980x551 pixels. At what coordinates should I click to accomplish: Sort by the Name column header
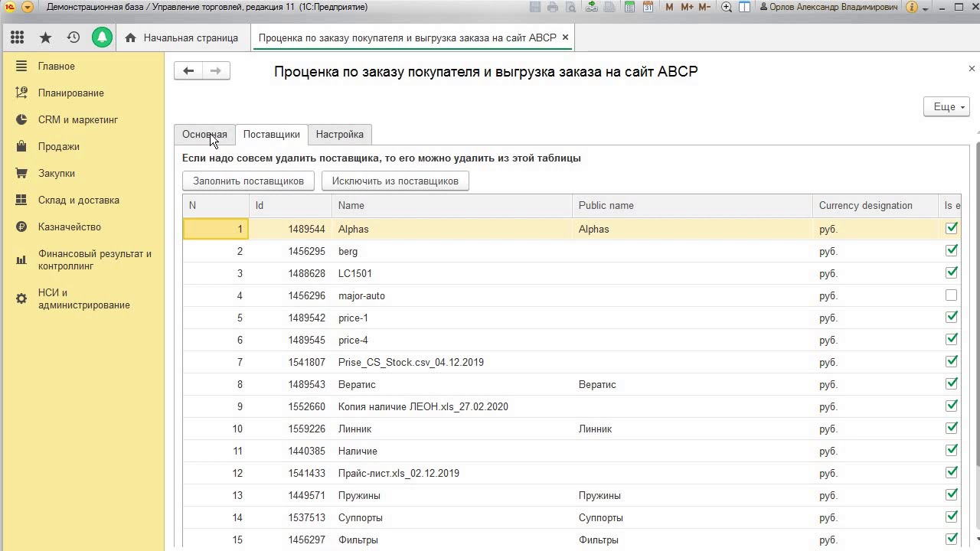point(452,206)
